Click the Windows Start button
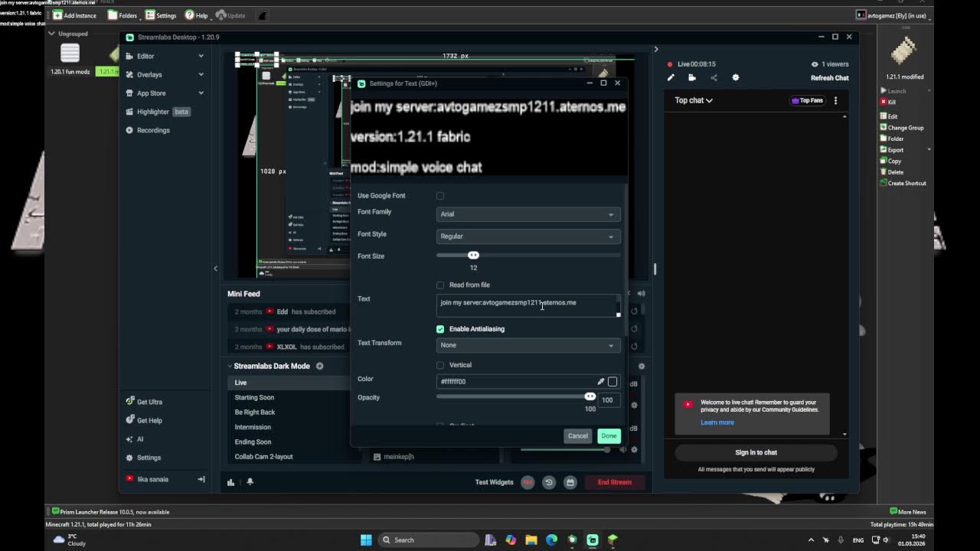Image resolution: width=980 pixels, height=551 pixels. [x=366, y=540]
